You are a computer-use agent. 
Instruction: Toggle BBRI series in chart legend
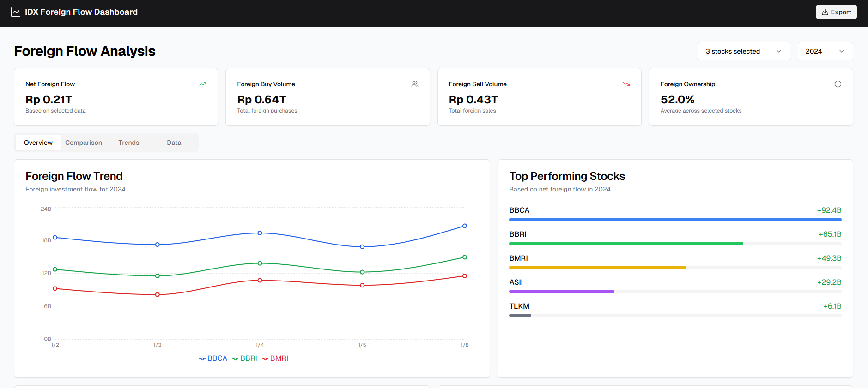[244, 358]
